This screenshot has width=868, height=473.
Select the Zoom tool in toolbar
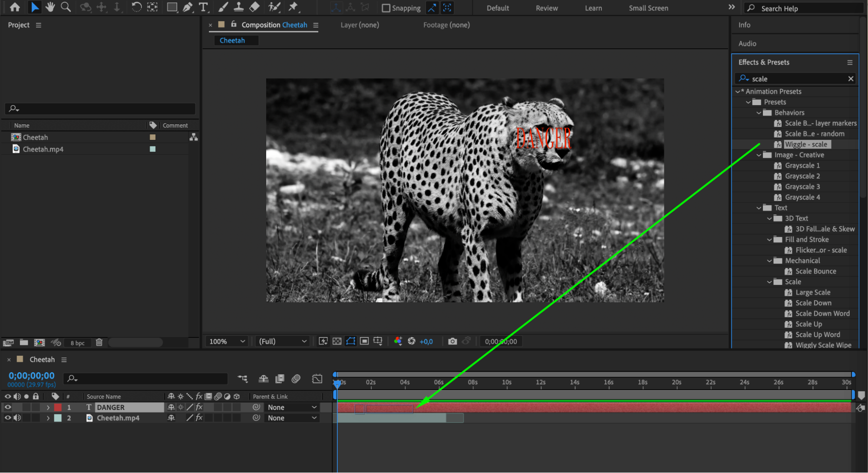[66, 7]
